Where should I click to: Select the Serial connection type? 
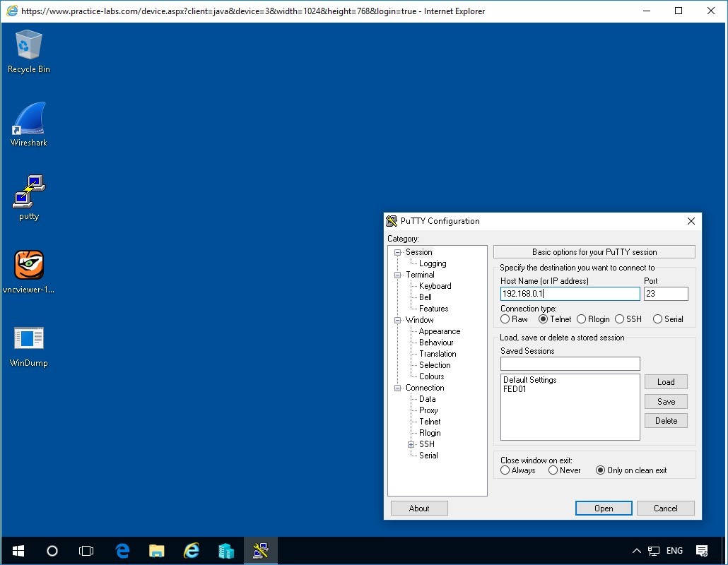(668, 319)
